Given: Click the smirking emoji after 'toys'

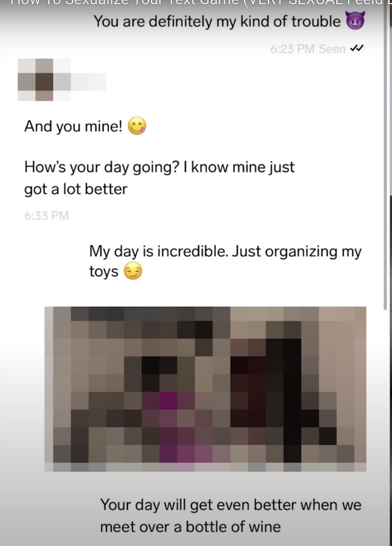Looking at the screenshot, I should click(133, 271).
